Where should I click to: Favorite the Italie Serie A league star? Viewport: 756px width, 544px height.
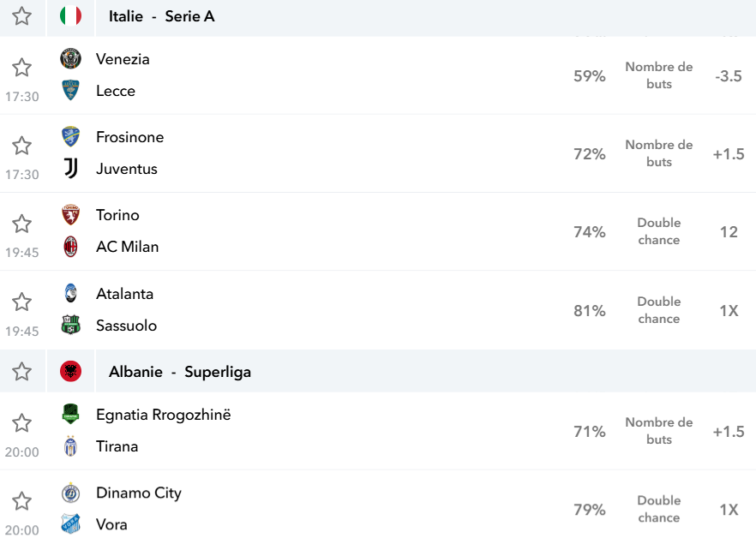(21, 16)
